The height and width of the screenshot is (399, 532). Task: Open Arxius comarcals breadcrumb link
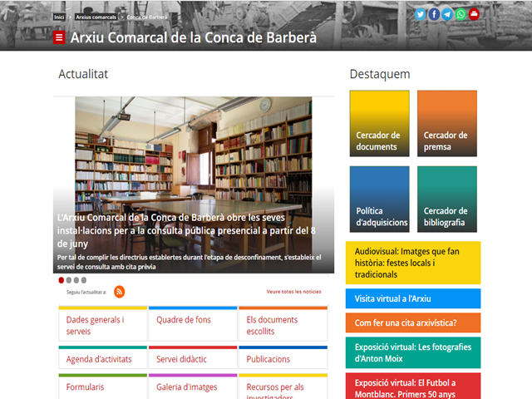click(x=95, y=17)
